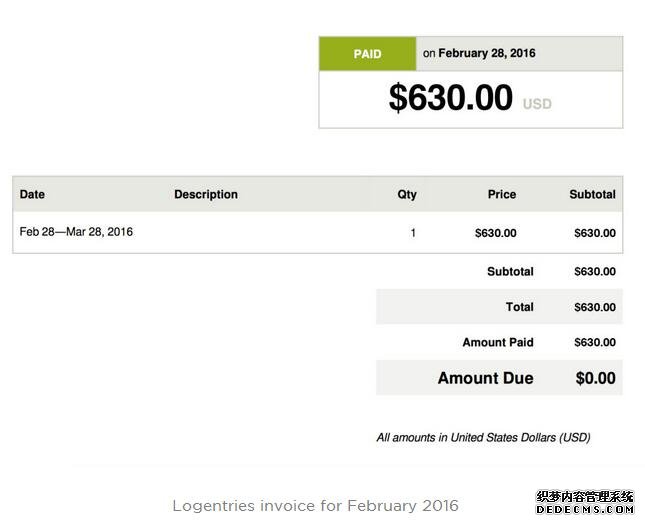Click the Qty column header
The width and height of the screenshot is (645, 524).
407,194
